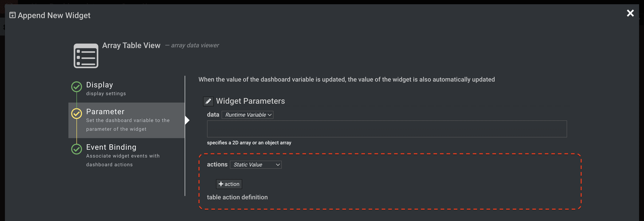Click the Runtime Variable dropdown chevron

click(x=269, y=115)
